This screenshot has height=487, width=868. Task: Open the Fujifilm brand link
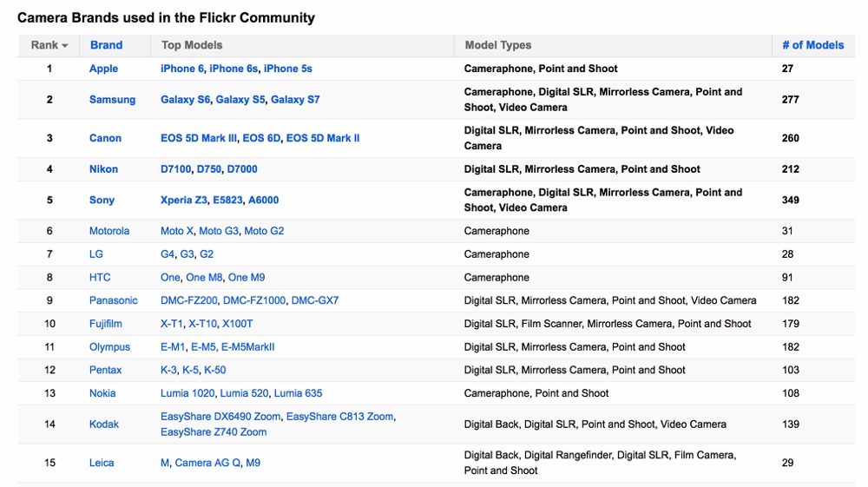(x=105, y=325)
